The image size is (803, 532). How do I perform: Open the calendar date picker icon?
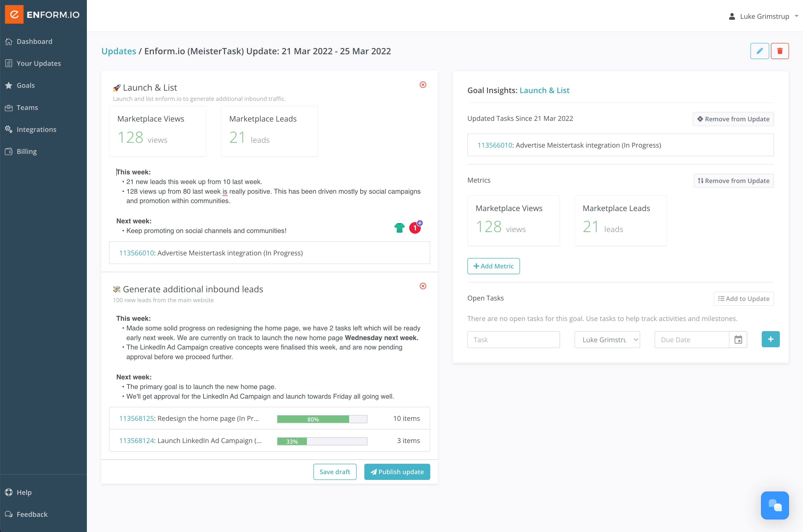point(738,340)
